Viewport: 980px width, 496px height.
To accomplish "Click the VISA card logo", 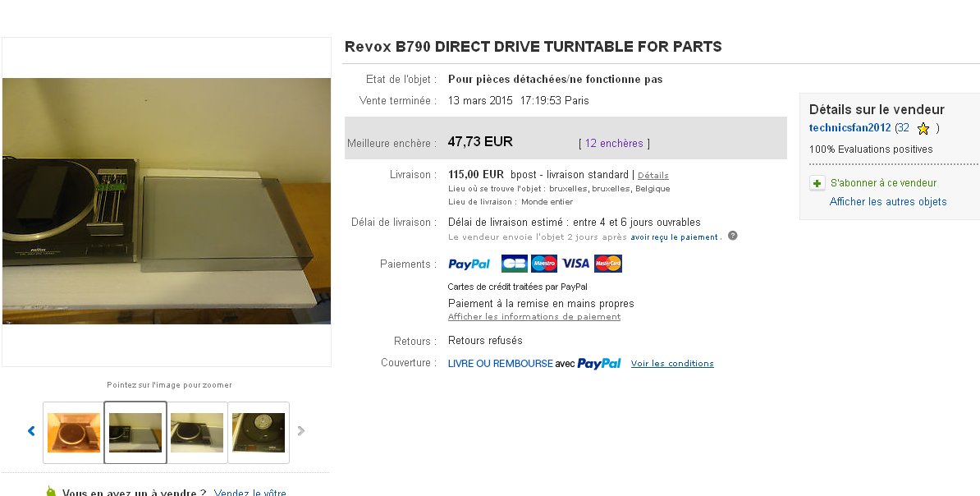I will pos(575,264).
